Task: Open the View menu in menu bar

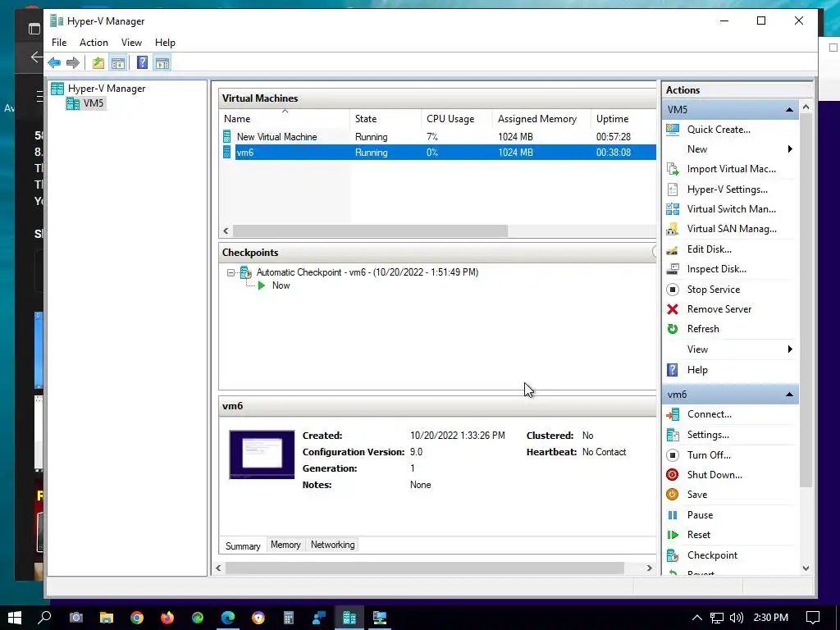Action: pos(131,43)
